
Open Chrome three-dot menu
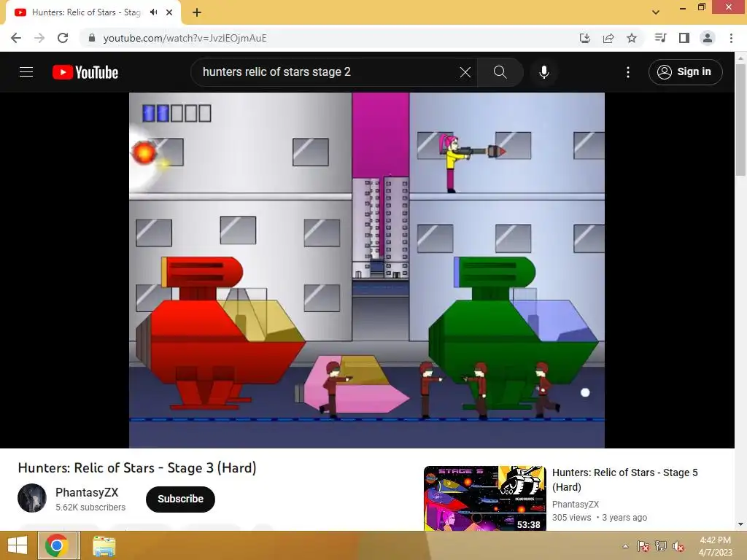731,38
